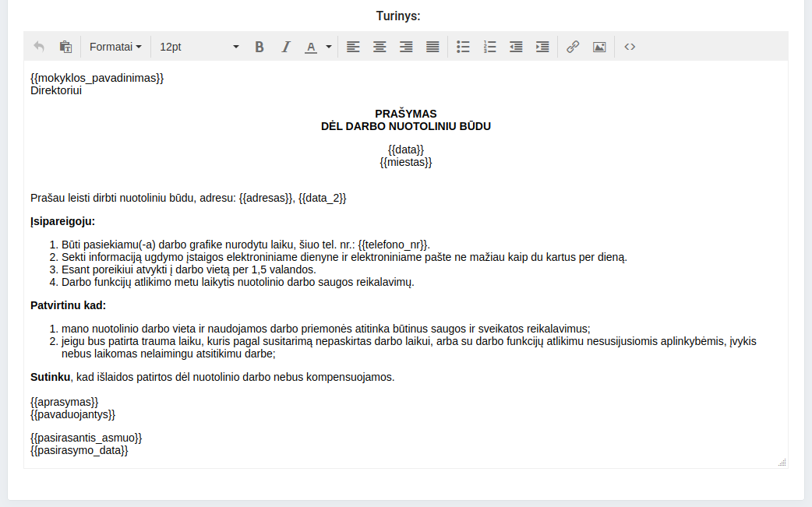This screenshot has width=812, height=507.
Task: Insert an image via image icon
Action: click(599, 47)
